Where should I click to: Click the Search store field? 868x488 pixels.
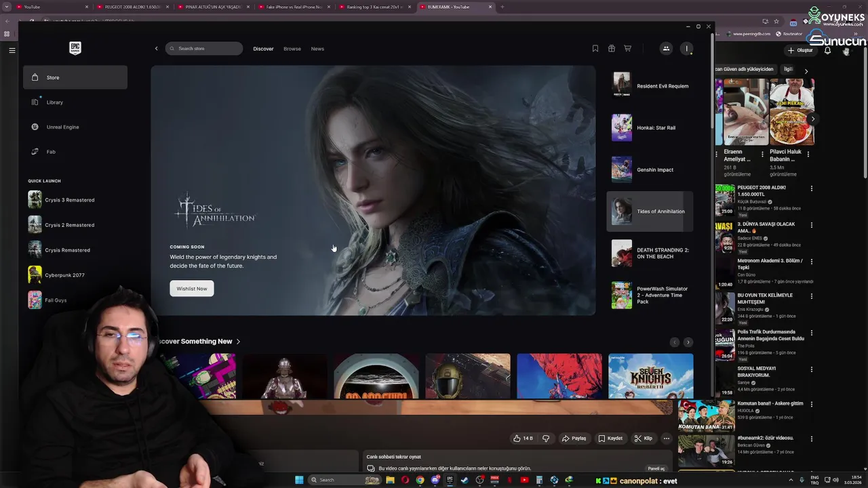[x=203, y=49]
